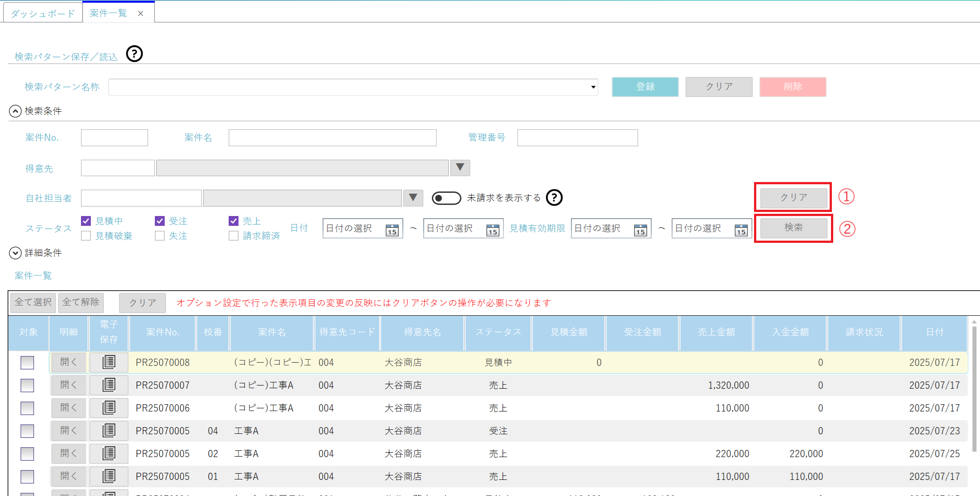Click the 自社担当者 code input field
The width and height of the screenshot is (980, 496).
[x=141, y=198]
